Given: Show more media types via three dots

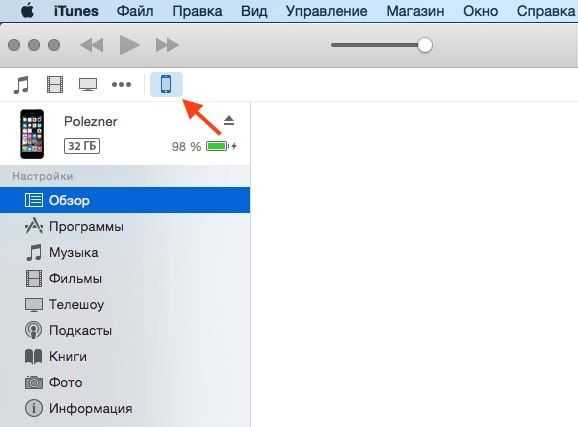Looking at the screenshot, I should point(121,84).
